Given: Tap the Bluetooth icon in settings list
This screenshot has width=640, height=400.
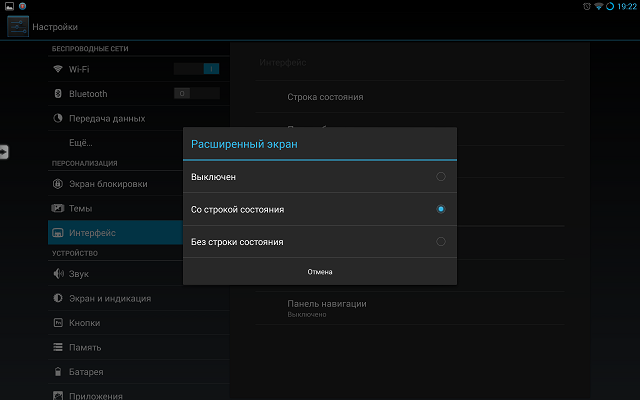Looking at the screenshot, I should click(59, 94).
